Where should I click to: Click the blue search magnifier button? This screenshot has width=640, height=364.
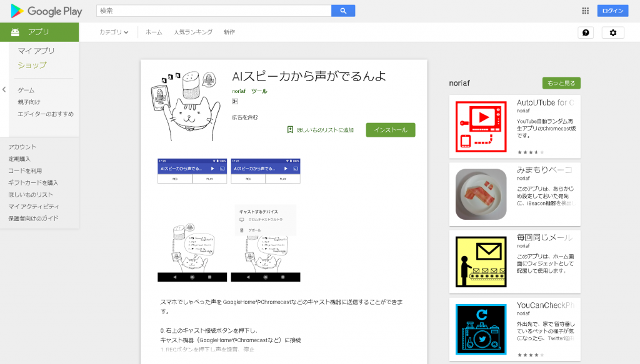343,11
